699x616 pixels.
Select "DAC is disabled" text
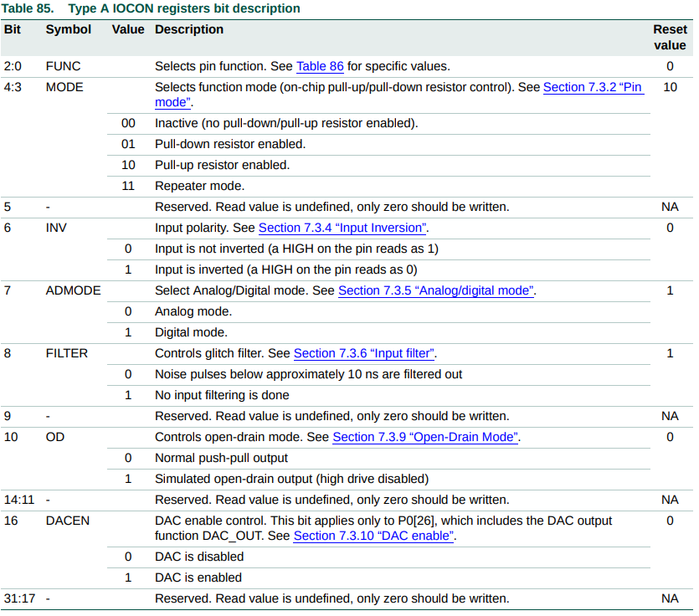199,557
